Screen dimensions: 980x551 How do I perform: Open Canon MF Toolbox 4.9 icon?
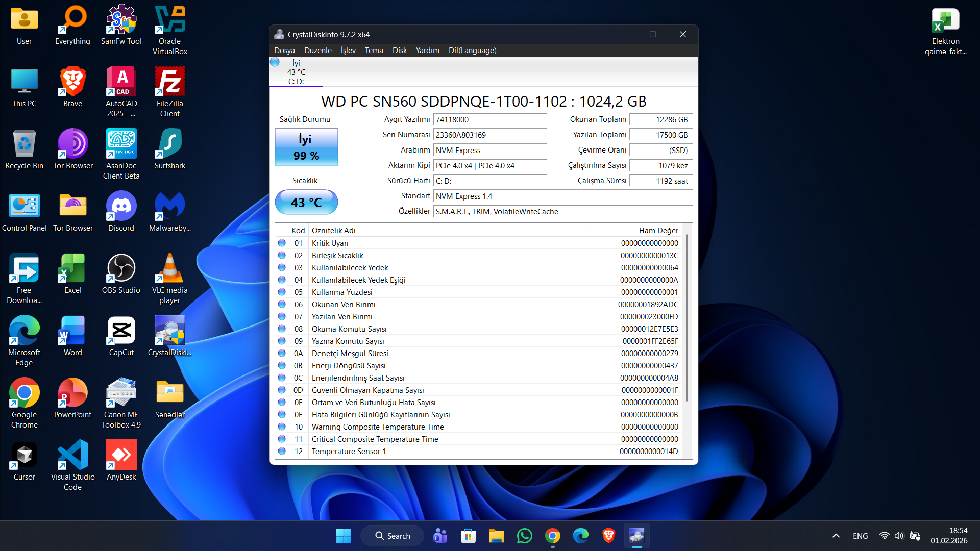[121, 404]
